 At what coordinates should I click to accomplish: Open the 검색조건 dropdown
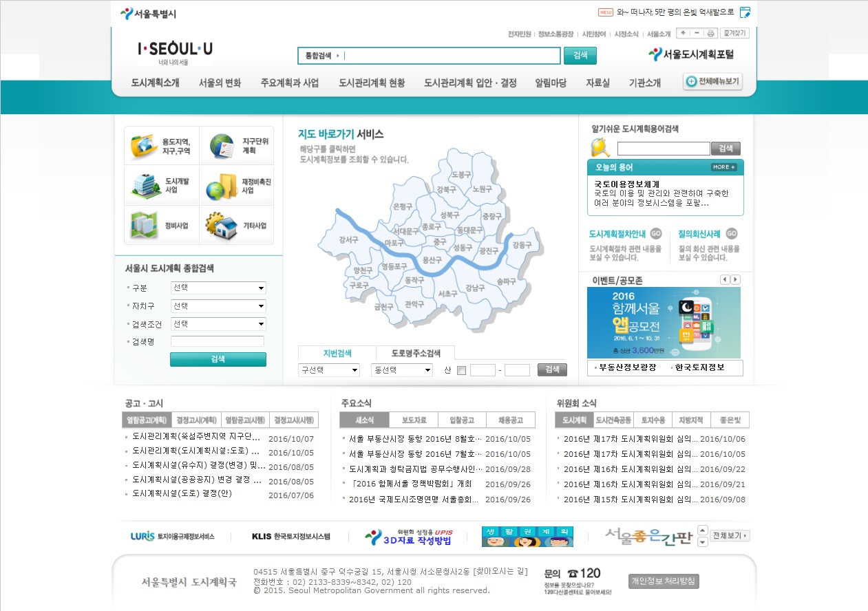pos(218,324)
